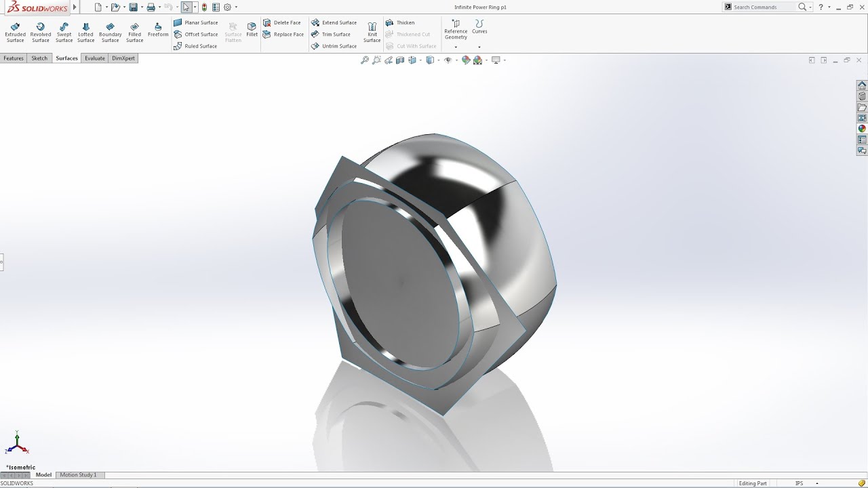Expand the Options gear dropdown arrow

tap(235, 7)
